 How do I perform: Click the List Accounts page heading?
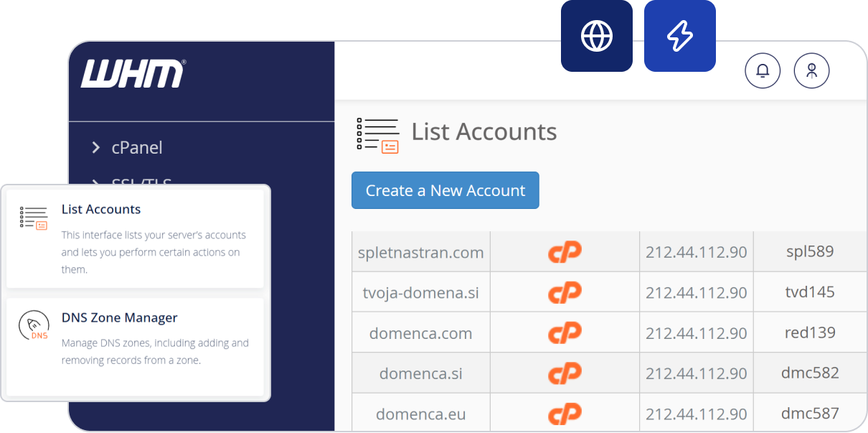484,131
